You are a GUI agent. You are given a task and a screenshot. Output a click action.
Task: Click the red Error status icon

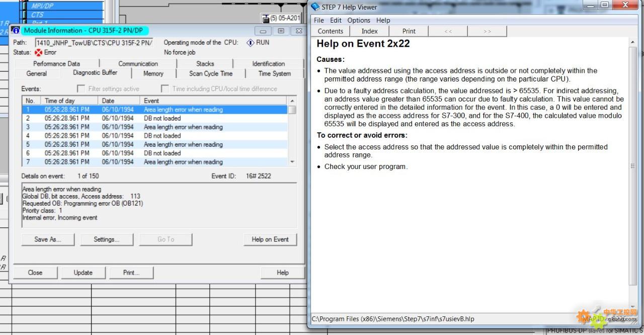(x=38, y=52)
